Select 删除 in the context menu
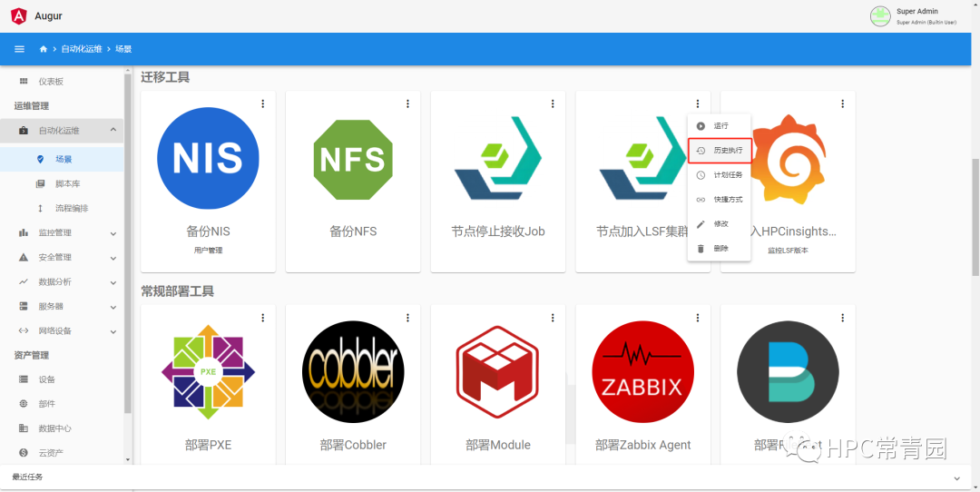The height and width of the screenshot is (492, 980). (719, 248)
